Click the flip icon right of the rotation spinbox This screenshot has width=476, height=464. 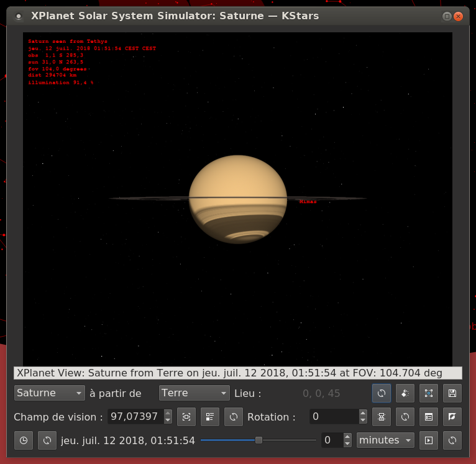coord(382,417)
